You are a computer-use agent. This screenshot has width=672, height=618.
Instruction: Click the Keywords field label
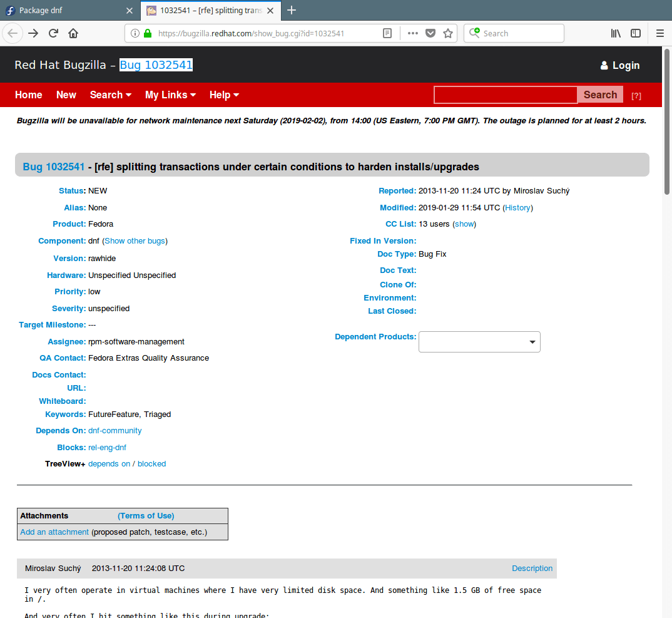pos(66,415)
